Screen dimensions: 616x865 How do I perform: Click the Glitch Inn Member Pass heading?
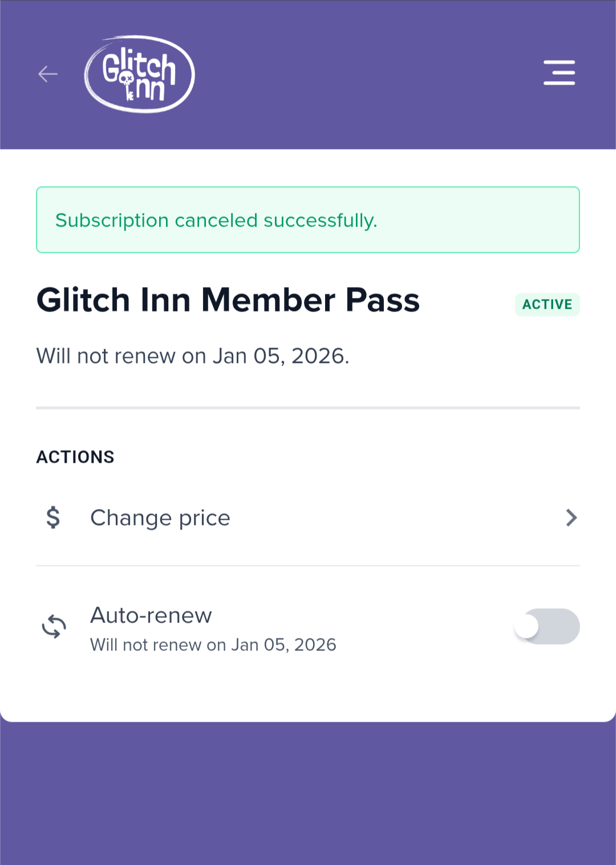(228, 300)
